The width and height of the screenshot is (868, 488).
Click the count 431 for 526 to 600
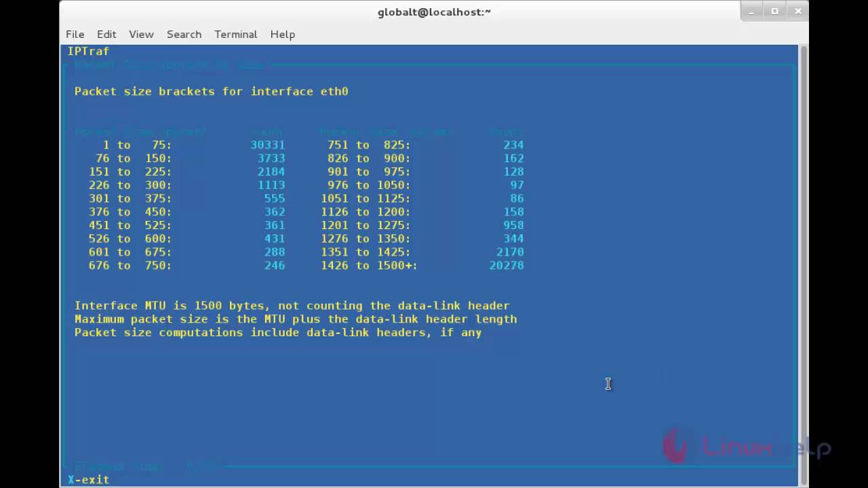point(275,239)
